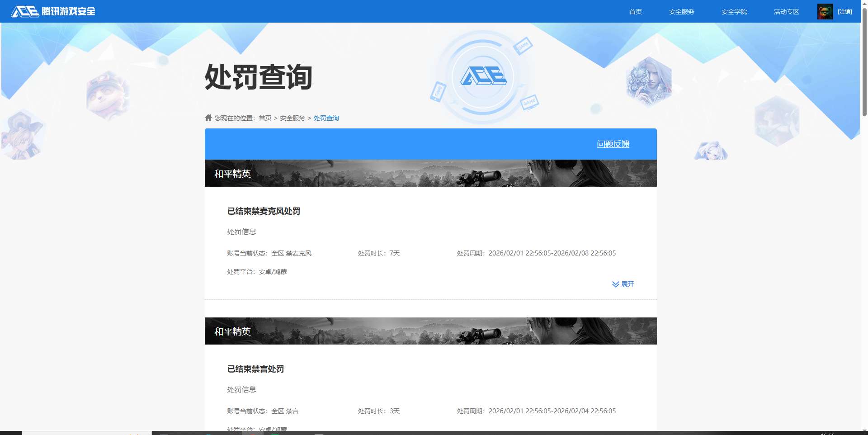This screenshot has height=435, width=868.
Task: Click the user avatar picture
Action: 825,12
